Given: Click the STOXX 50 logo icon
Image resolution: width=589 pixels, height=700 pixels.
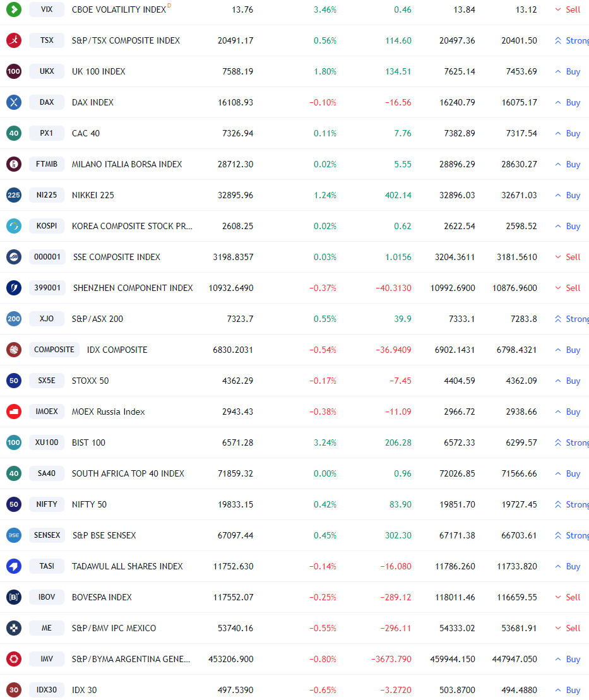Looking at the screenshot, I should (14, 381).
